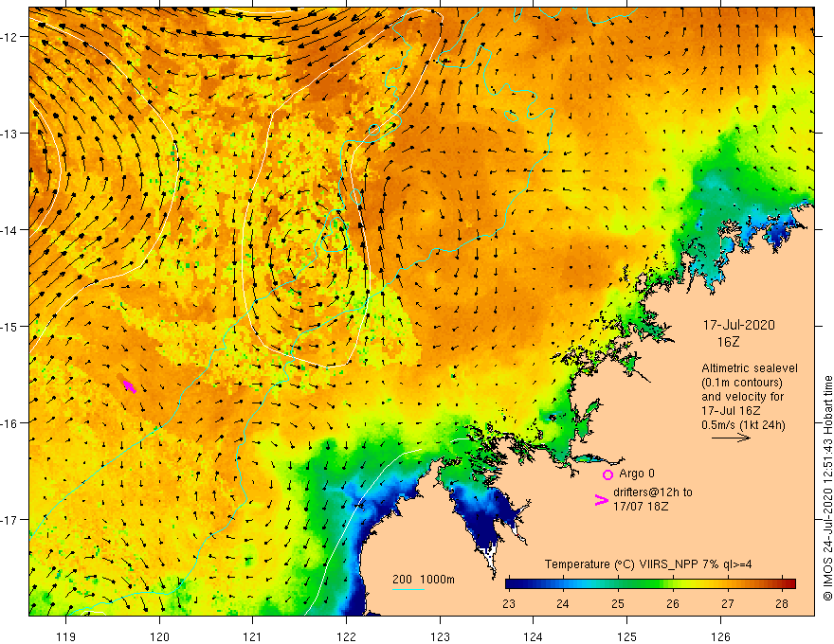
Task: Click the '17/07 18Z' label
Action: tap(641, 507)
